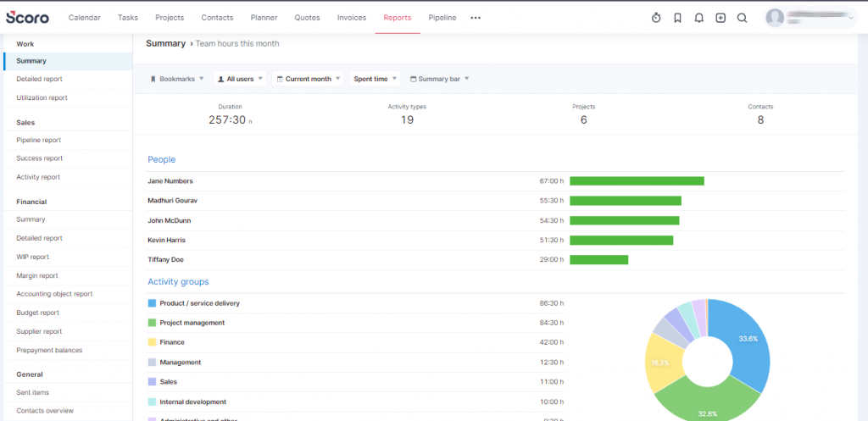Click the 32.8% green donut slice
This screenshot has height=421, width=868.
708,402
